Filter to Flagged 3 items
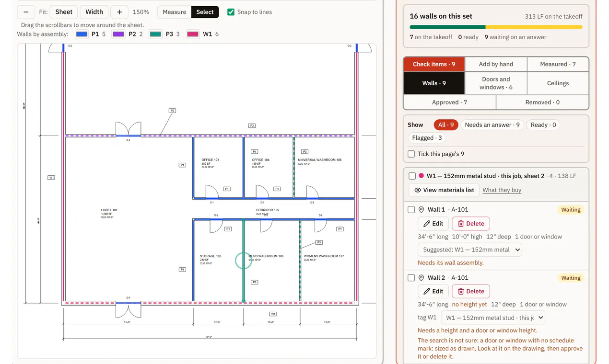The image size is (609, 364). click(x=427, y=138)
